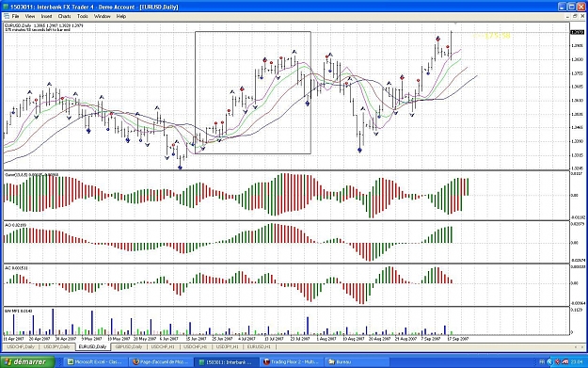Image resolution: width=588 pixels, height=368 pixels.
Task: Click the 20 Aug 2007 date label
Action: click(x=379, y=339)
